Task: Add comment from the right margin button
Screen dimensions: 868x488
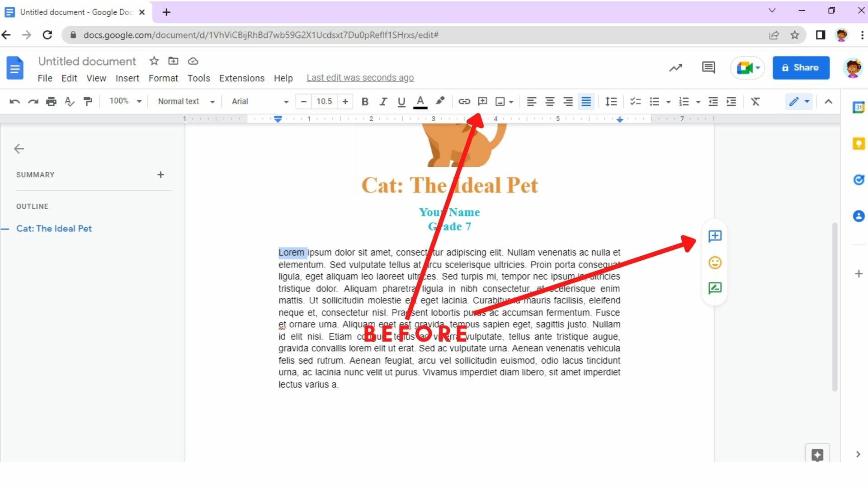Action: coord(715,236)
